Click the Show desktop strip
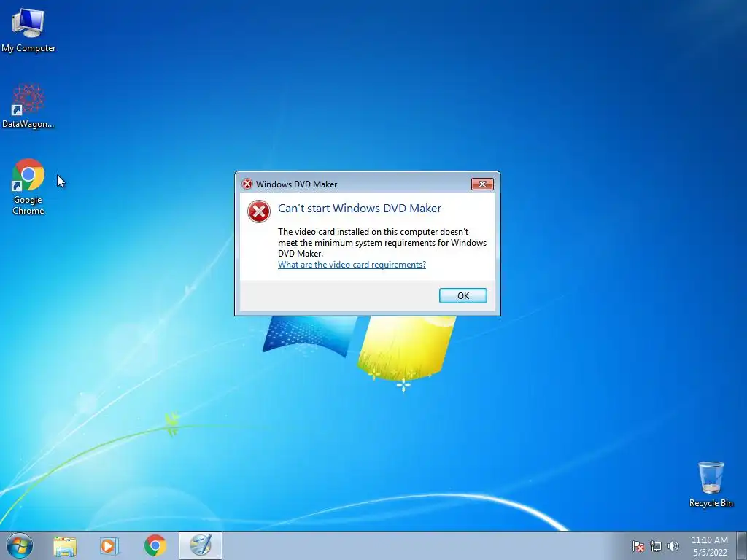This screenshot has height=560, width=747. 742,545
